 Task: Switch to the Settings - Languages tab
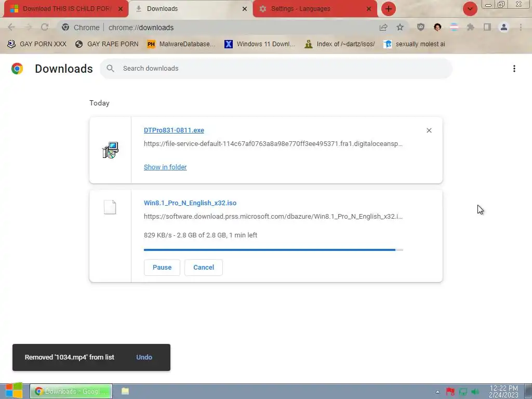pyautogui.click(x=315, y=9)
